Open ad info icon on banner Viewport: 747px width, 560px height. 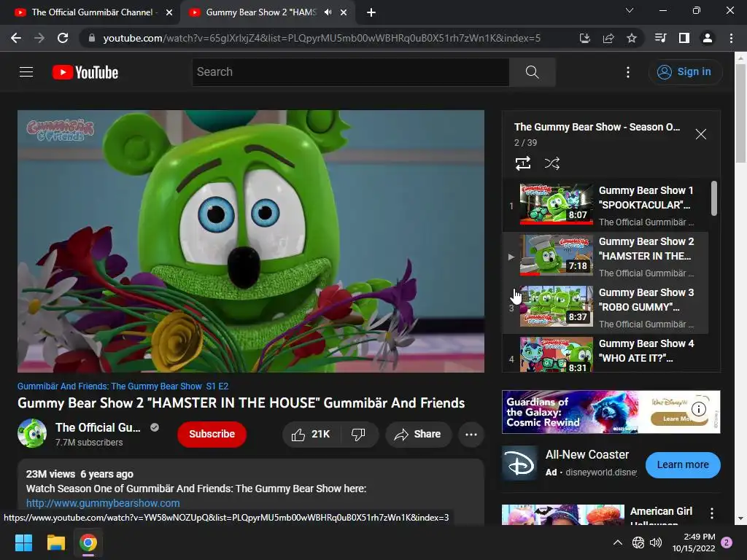[x=698, y=408]
